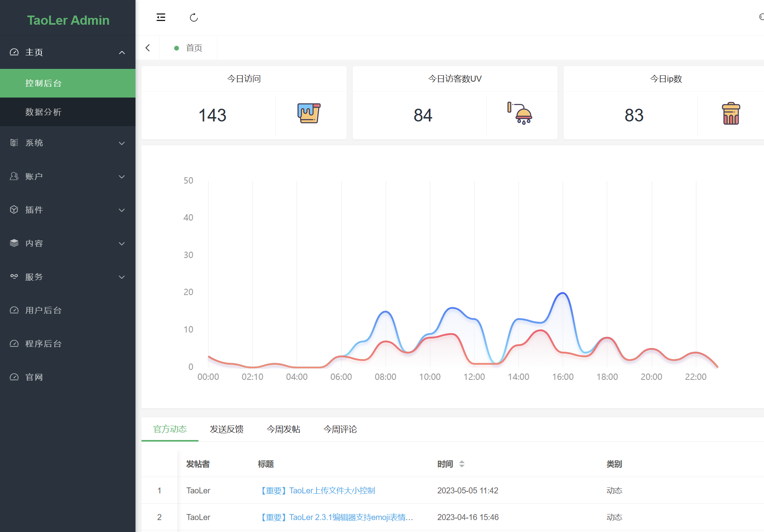The width and height of the screenshot is (764, 532).
Task: Expand the 内容 menu chevron
Action: [122, 243]
